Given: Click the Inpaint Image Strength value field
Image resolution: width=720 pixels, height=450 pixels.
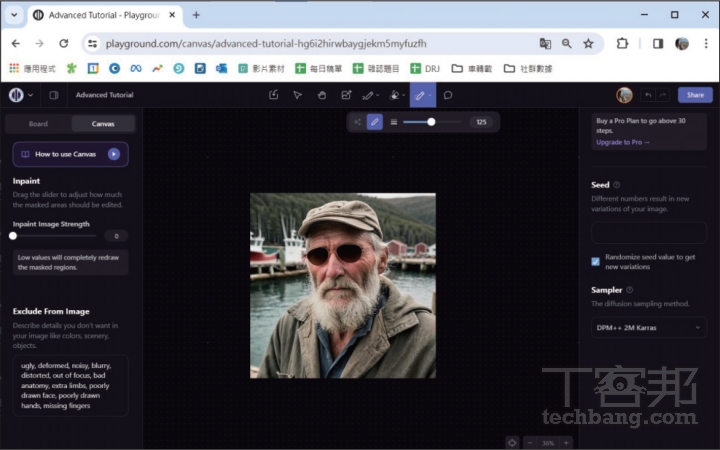Looking at the screenshot, I should 116,236.
